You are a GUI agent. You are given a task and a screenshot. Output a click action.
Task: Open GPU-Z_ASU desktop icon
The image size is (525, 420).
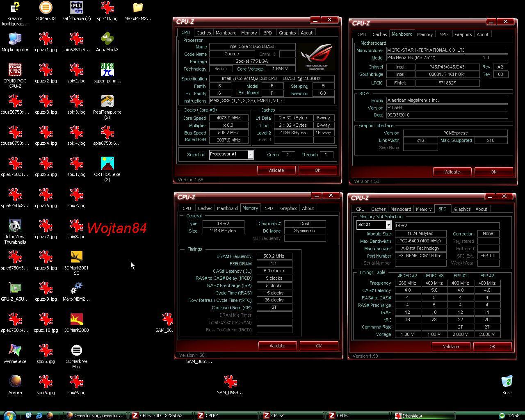click(x=15, y=291)
